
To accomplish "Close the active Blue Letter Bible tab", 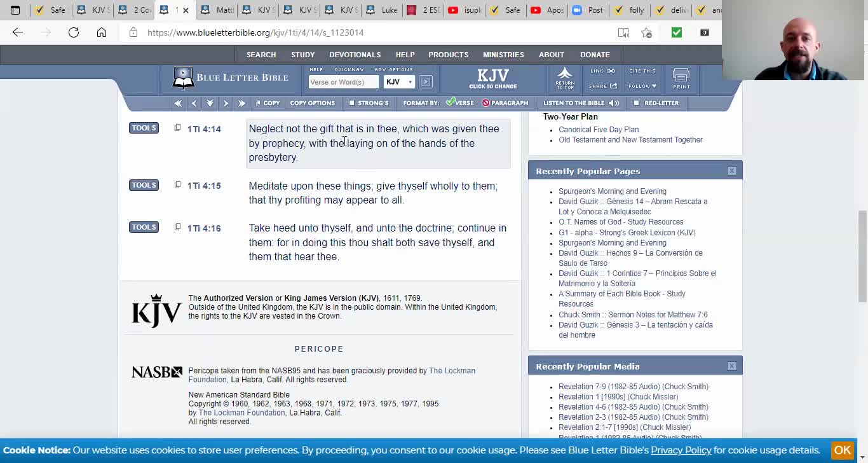I will [186, 10].
